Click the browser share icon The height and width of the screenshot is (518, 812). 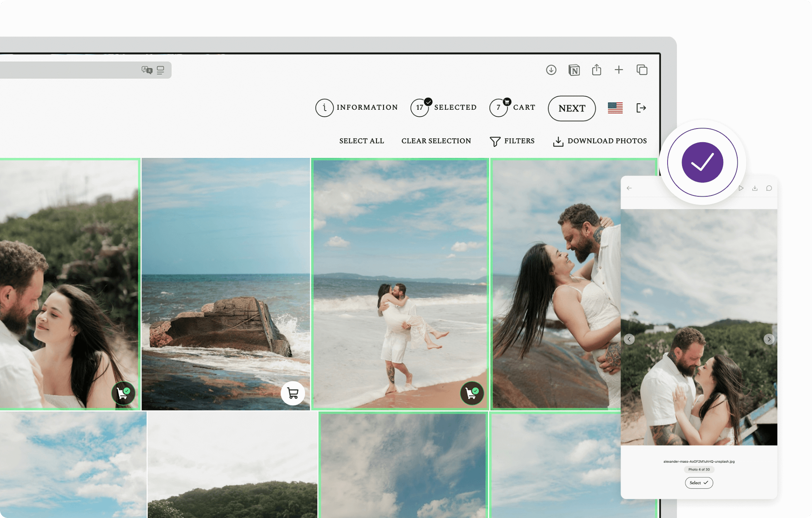click(x=596, y=70)
